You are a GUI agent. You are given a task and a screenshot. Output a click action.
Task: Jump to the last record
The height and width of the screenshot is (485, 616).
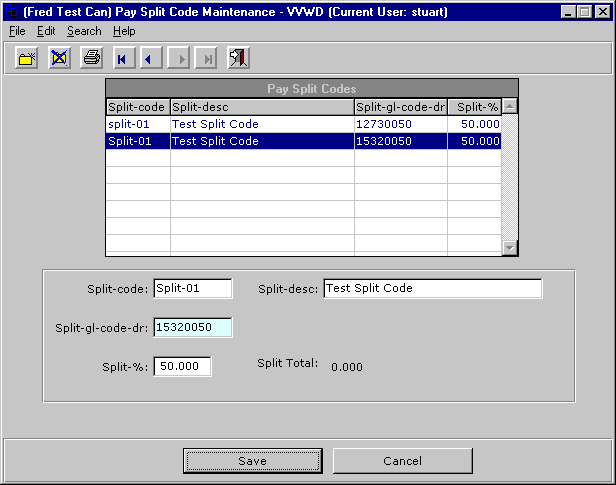point(208,58)
